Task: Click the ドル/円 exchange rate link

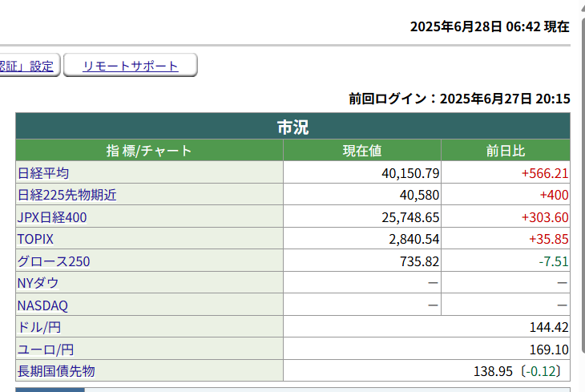Action: (x=39, y=327)
